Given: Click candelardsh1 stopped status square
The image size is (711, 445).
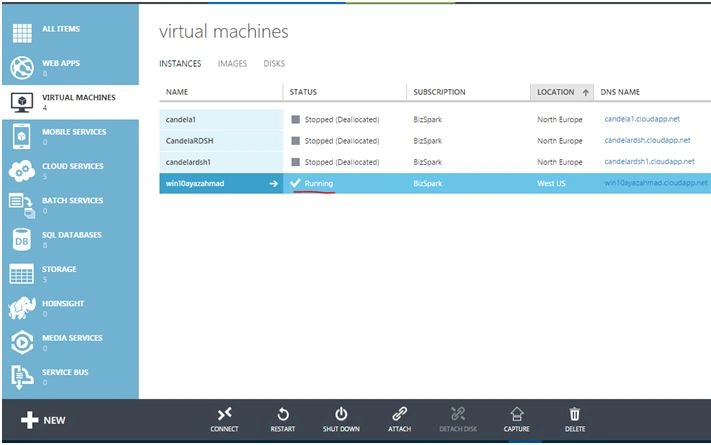Looking at the screenshot, I should 295,162.
